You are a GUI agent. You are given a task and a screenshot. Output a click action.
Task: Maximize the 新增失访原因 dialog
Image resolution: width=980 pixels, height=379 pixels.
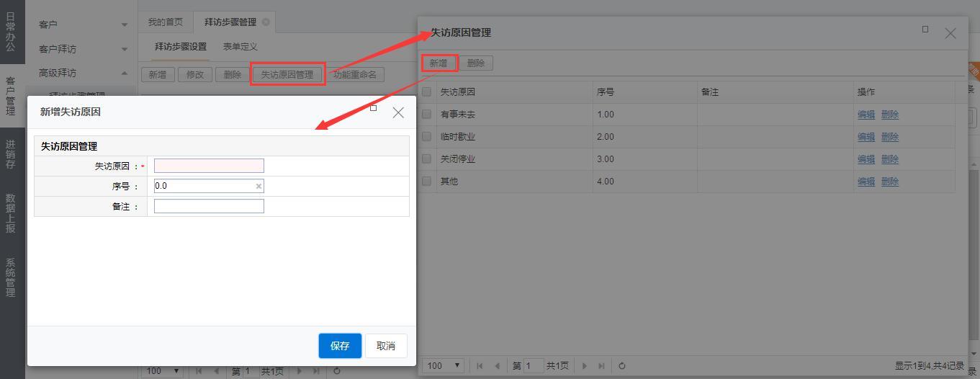(373, 108)
